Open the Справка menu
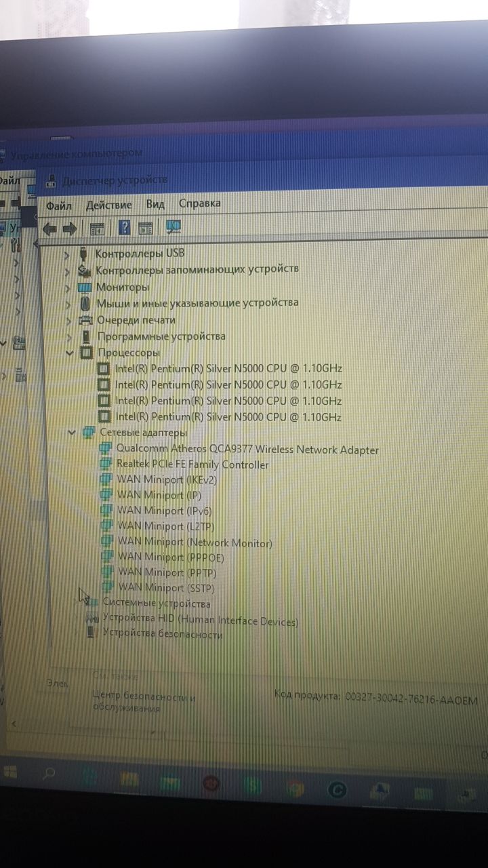The width and height of the screenshot is (488, 868). pyautogui.click(x=199, y=203)
